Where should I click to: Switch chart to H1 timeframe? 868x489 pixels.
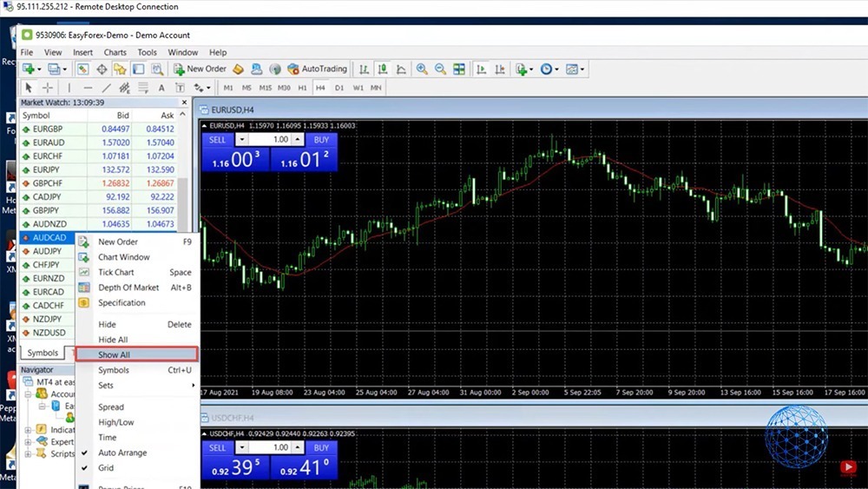click(x=302, y=88)
